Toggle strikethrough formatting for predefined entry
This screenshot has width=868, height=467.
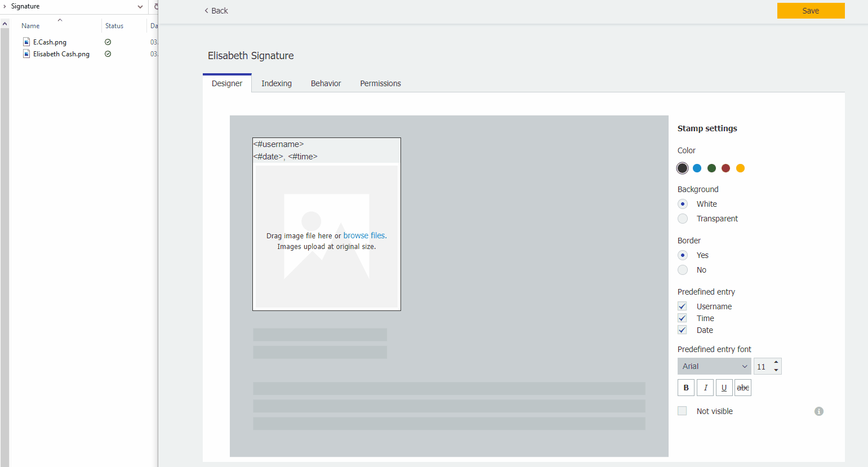[743, 388]
